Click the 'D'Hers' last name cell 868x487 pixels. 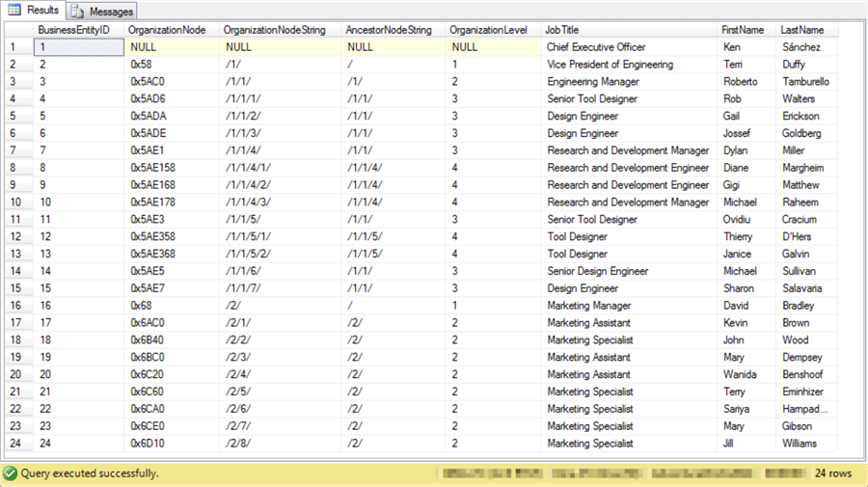point(806,236)
